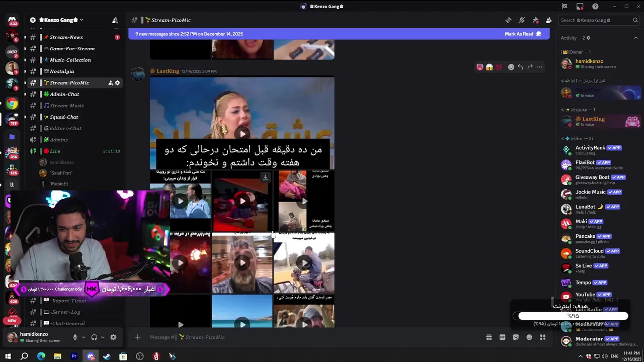The width and height of the screenshot is (644, 362).
Task: Open notification settings bell-slash icon
Action: (522, 20)
